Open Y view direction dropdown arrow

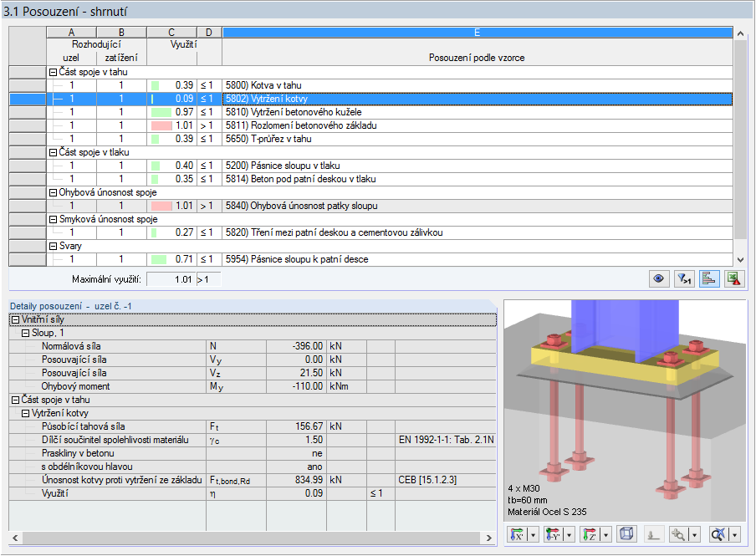click(x=570, y=534)
